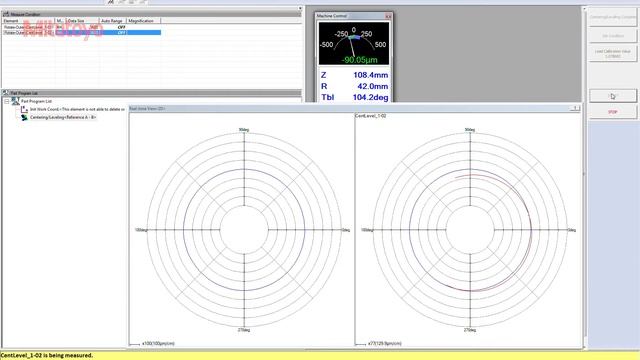Click the detector level gauge display
This screenshot has height=360, width=640.
[x=353, y=43]
